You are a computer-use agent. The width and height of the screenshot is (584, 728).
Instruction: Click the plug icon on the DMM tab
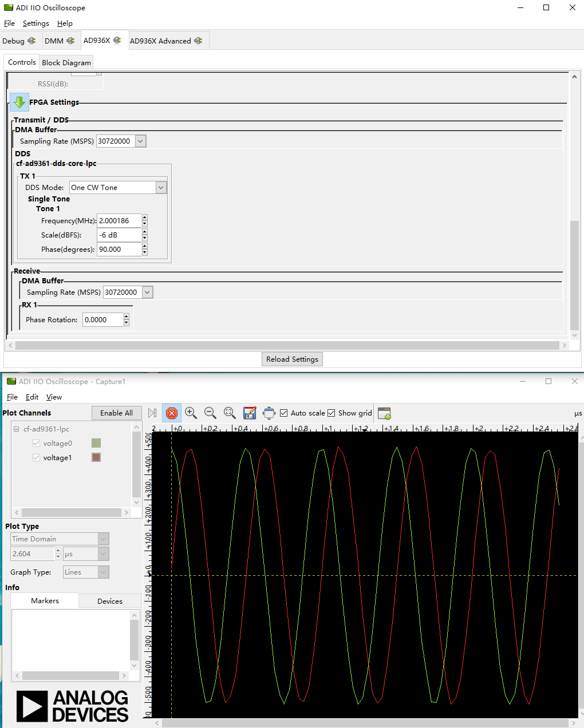(x=70, y=41)
